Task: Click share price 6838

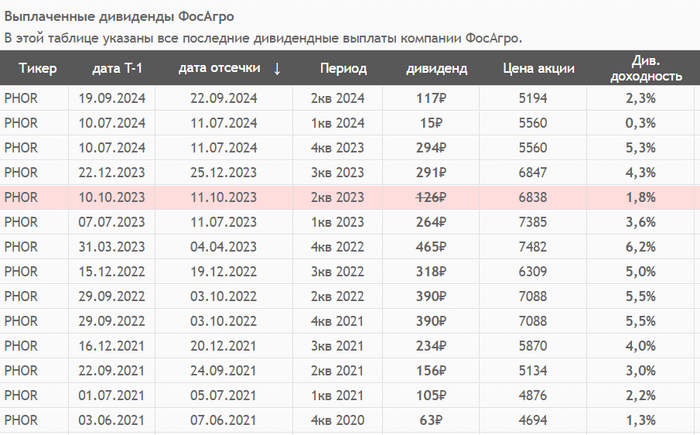Action: [533, 197]
